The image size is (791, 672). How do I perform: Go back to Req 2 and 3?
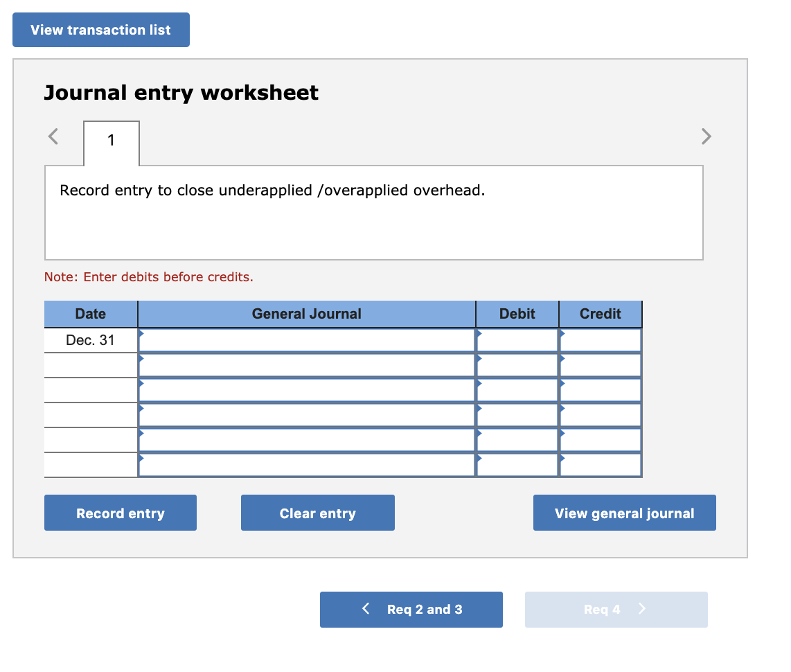411,610
